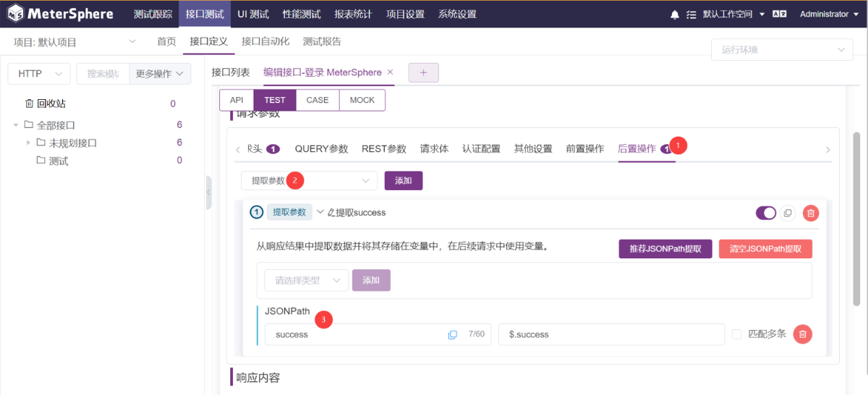Click the 清空JSONPath提取 button
Viewport: 868px width, 395px height.
(765, 249)
